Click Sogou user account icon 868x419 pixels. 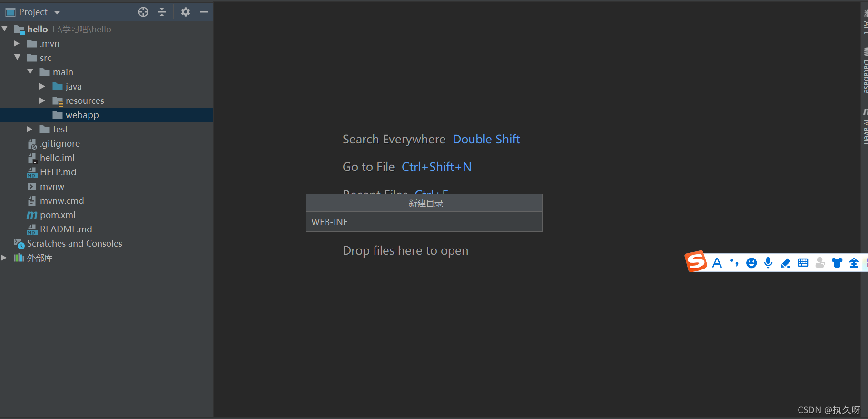(x=819, y=263)
